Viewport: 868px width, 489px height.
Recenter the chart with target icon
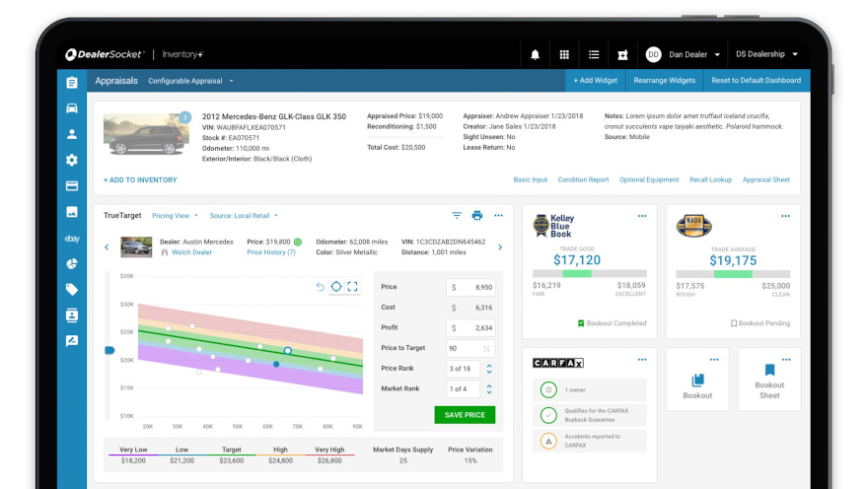click(x=336, y=286)
